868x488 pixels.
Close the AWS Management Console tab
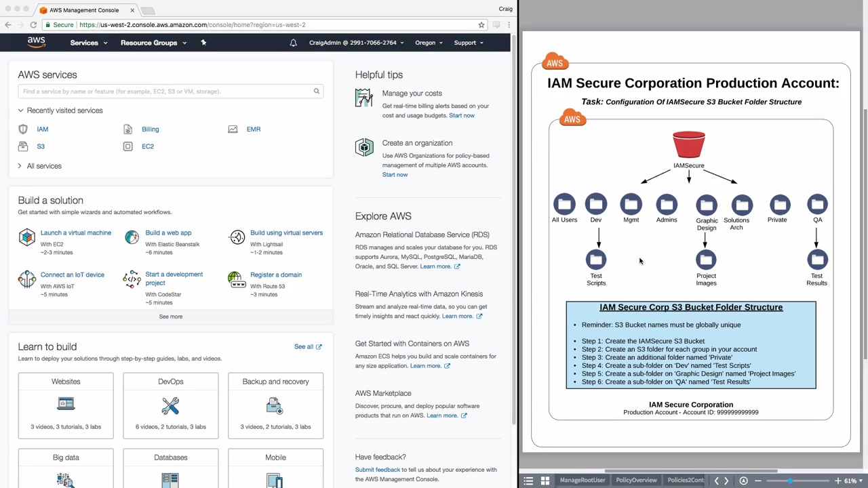(x=132, y=10)
